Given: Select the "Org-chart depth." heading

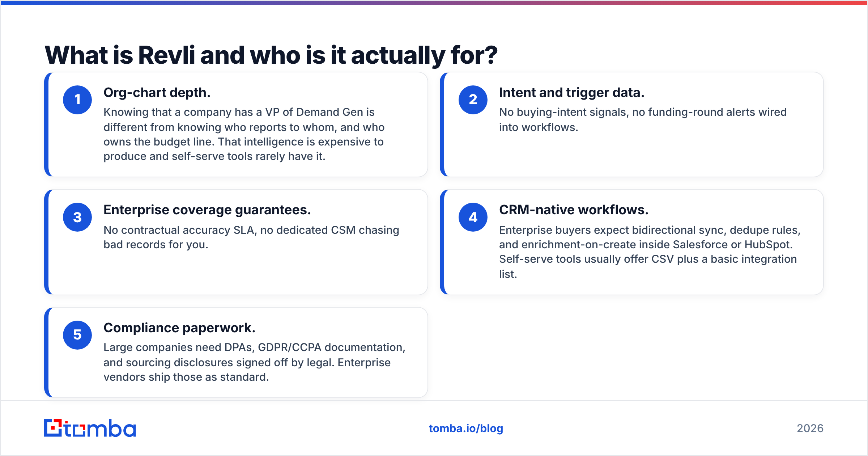Looking at the screenshot, I should pyautogui.click(x=157, y=93).
